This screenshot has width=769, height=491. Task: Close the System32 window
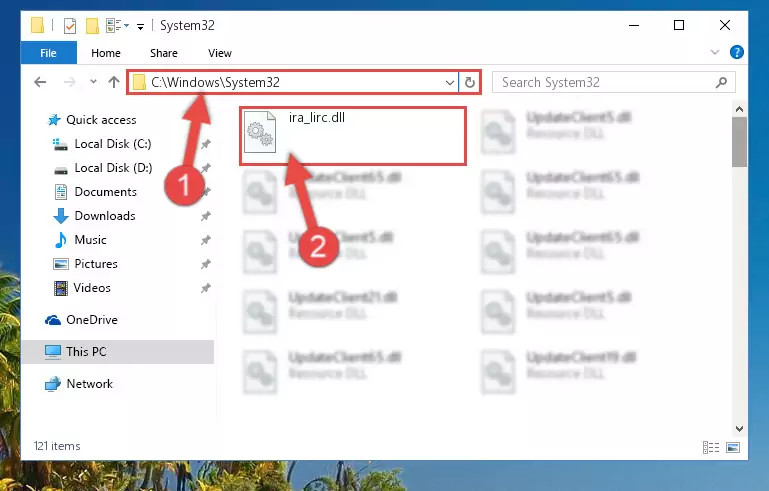(x=725, y=25)
